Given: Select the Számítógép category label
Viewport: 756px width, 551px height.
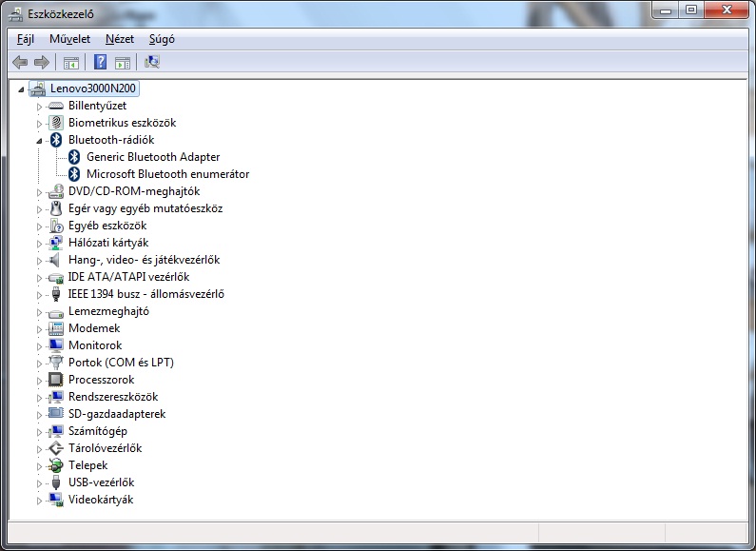Looking at the screenshot, I should click(x=98, y=431).
